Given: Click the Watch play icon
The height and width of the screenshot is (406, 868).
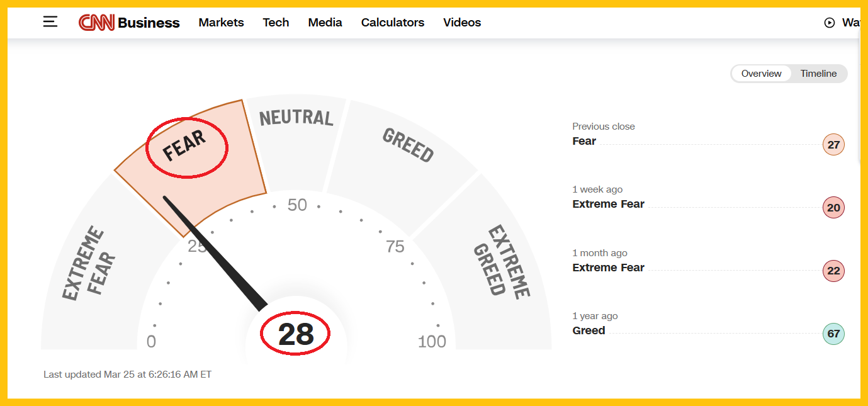Looking at the screenshot, I should click(829, 23).
